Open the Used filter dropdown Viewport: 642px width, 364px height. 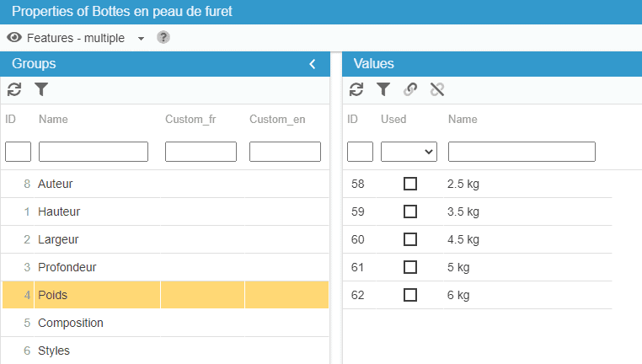click(409, 152)
